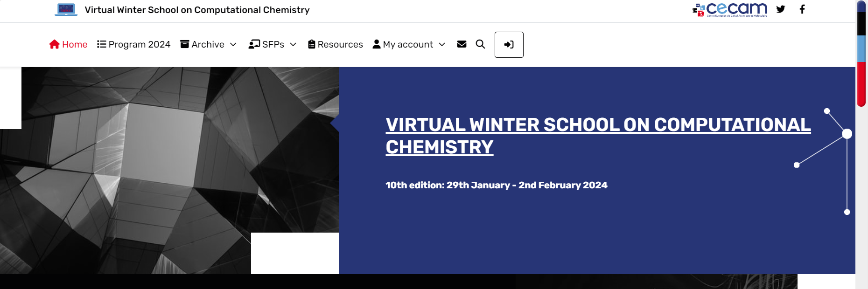
Task: Open the Twitter bird icon
Action: click(781, 9)
